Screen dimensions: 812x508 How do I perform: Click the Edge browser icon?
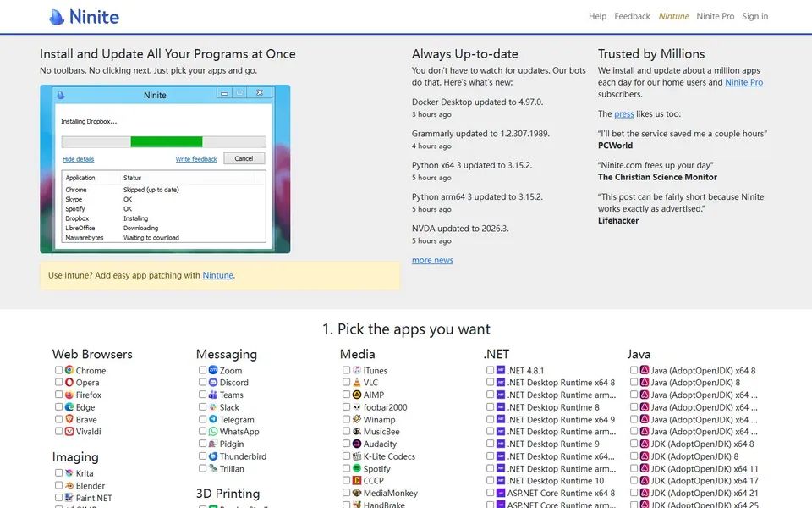coord(69,407)
